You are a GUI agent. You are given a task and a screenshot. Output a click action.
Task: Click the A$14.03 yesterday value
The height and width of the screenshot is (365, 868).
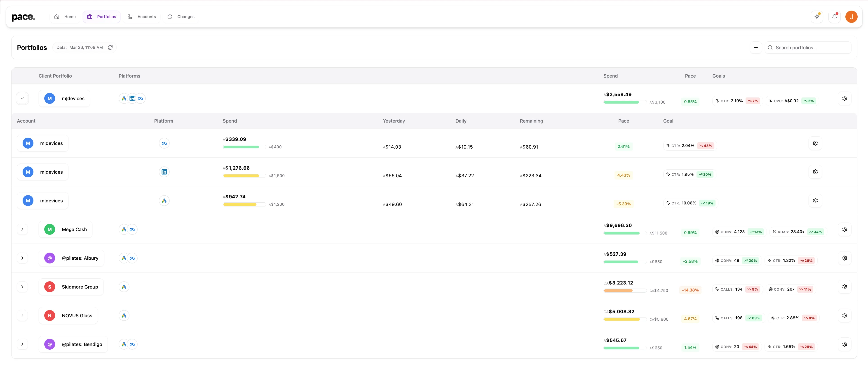tap(392, 147)
